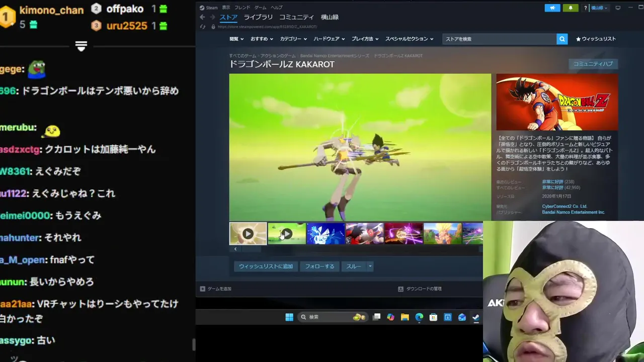The image size is (644, 362).
Task: Click the すべてのゲーム breadcrumb
Action: click(243, 56)
